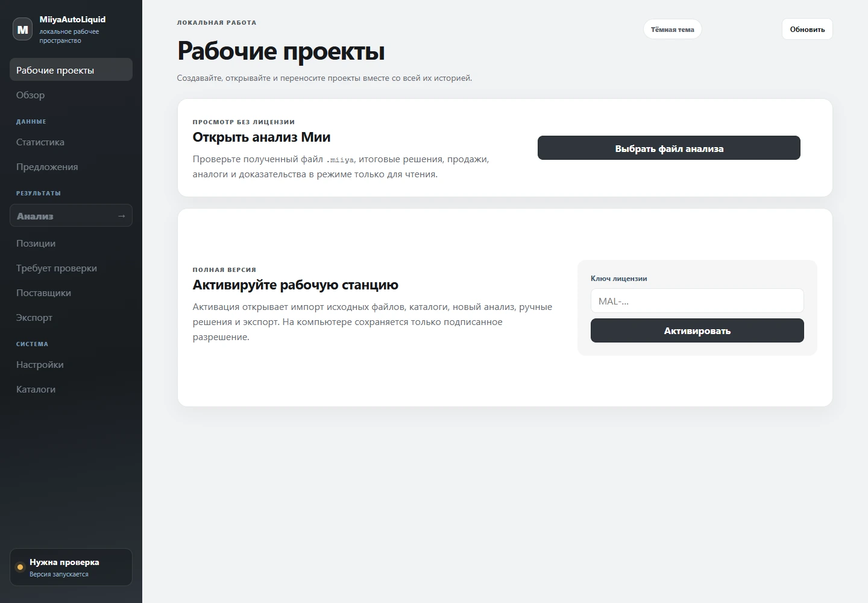Click the MiiyaAutoLiquid workspace title

(x=72, y=19)
